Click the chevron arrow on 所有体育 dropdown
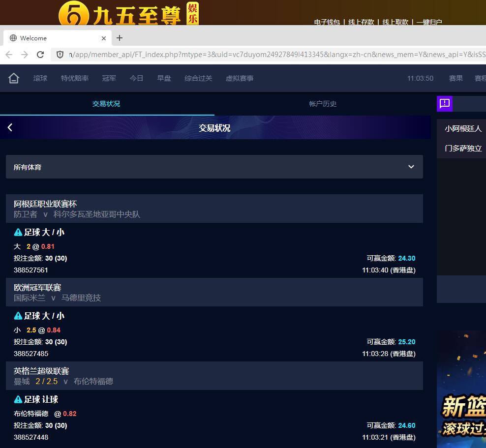486x448 pixels. [411, 167]
